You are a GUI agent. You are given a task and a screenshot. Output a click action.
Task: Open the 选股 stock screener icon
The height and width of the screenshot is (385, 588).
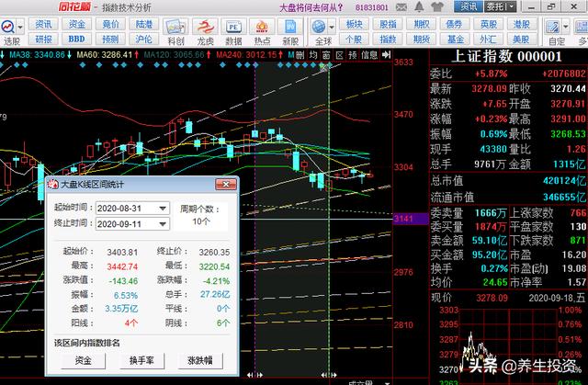click(8, 27)
